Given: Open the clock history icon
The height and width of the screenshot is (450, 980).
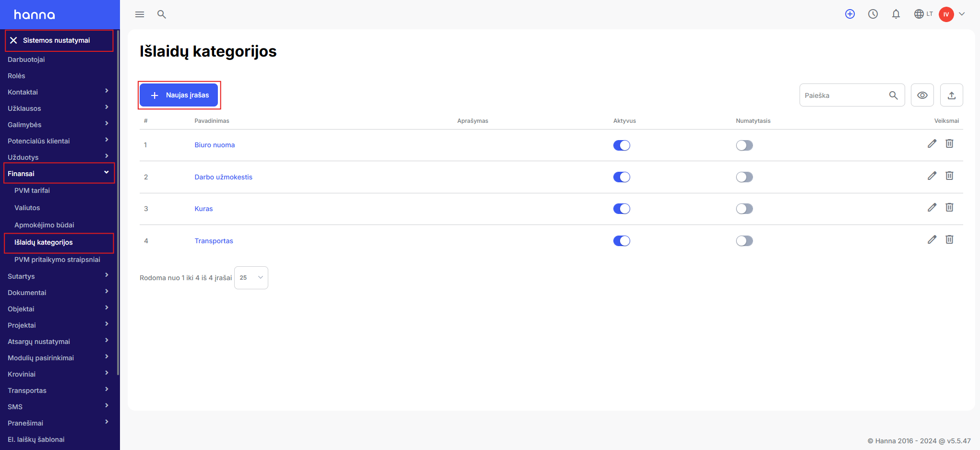Looking at the screenshot, I should [x=873, y=14].
